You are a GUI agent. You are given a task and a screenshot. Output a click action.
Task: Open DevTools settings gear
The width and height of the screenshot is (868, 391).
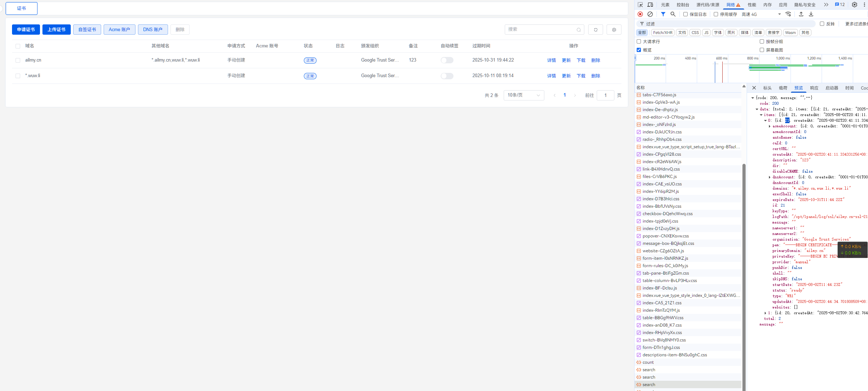point(855,5)
